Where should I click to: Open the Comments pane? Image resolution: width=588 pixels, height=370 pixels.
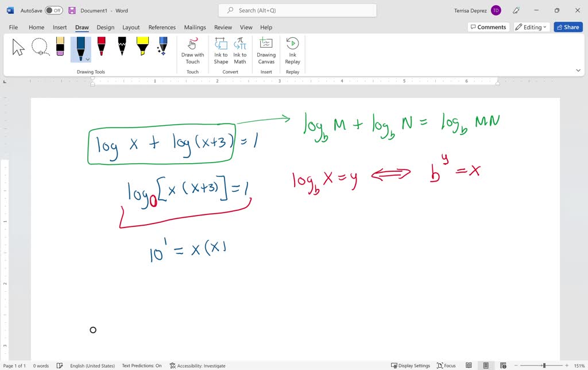point(489,27)
